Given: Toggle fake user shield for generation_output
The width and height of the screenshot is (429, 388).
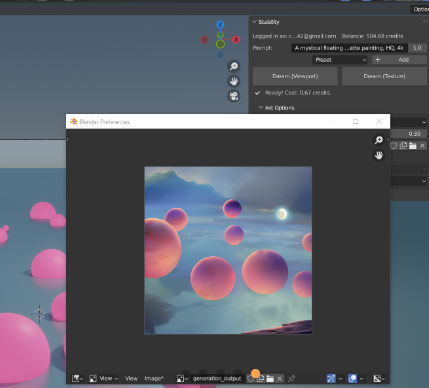Looking at the screenshot, I should click(x=250, y=379).
